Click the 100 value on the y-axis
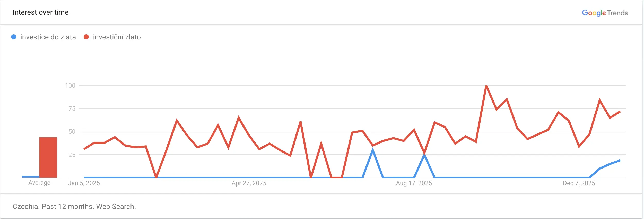 click(x=70, y=86)
